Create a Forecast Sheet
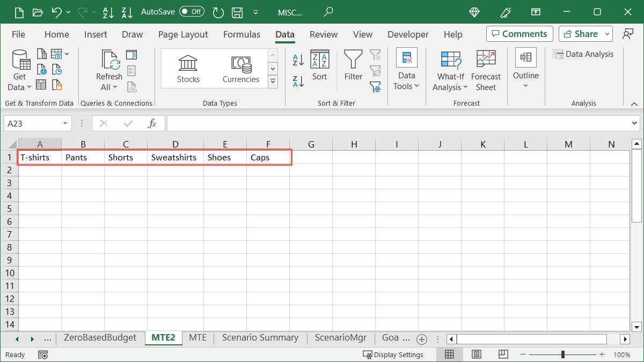 [486, 70]
